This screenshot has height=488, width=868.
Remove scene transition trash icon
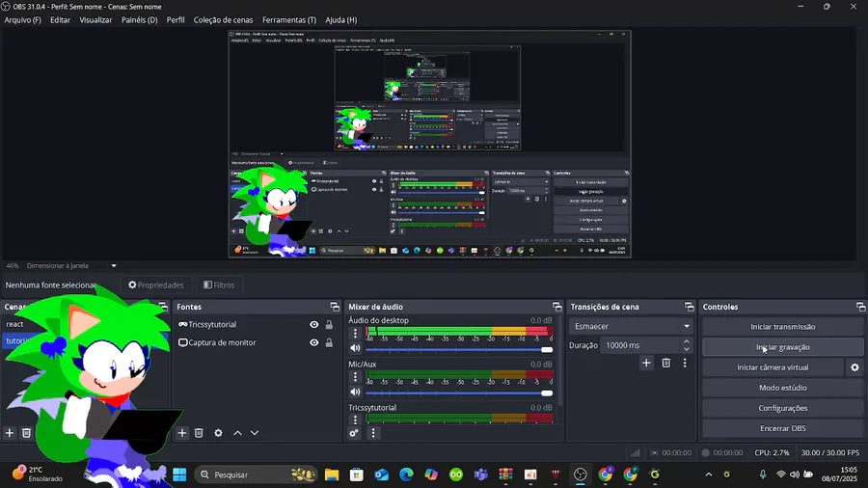tap(665, 363)
